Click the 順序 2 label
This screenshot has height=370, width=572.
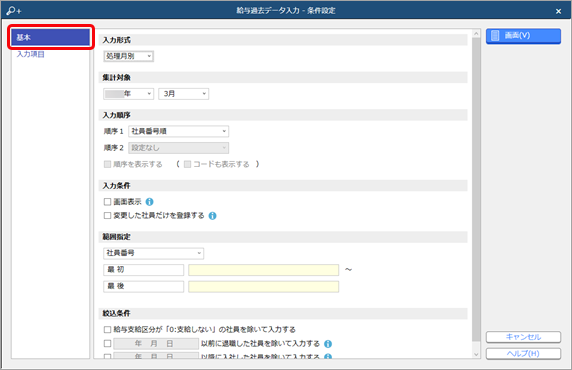pos(113,148)
